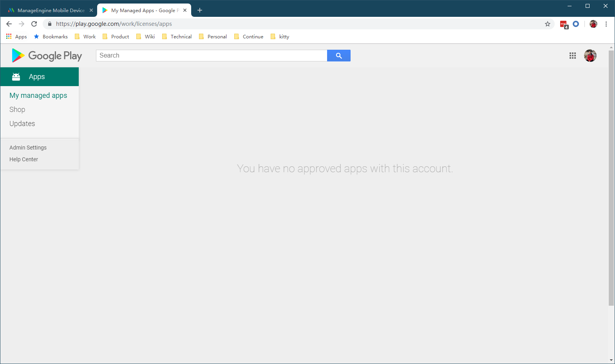The height and width of the screenshot is (364, 615).
Task: Open a new browser tab
Action: pyautogui.click(x=200, y=10)
